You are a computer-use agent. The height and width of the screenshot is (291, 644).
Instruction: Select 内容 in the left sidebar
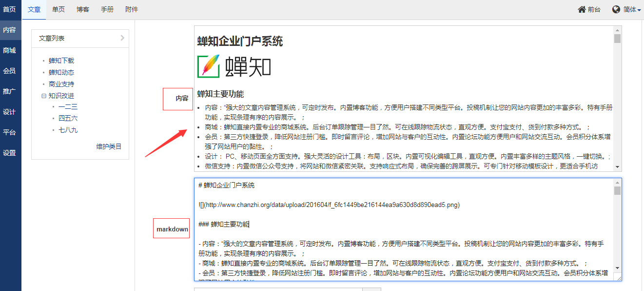pos(10,30)
